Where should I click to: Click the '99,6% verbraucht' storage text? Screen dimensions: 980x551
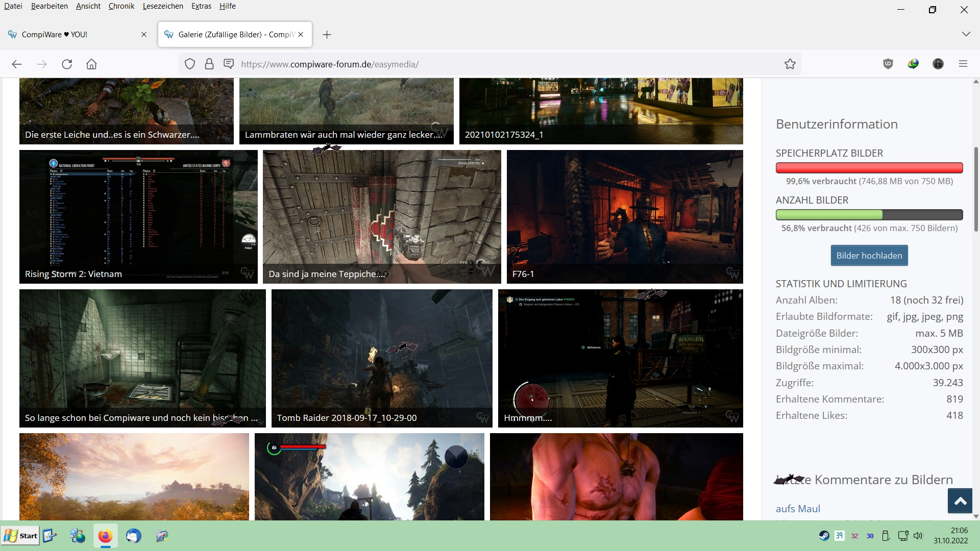[821, 181]
